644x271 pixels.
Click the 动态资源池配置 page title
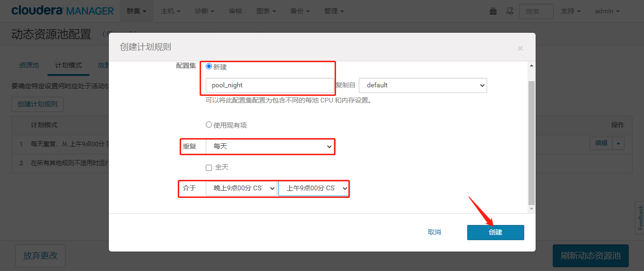(51, 34)
